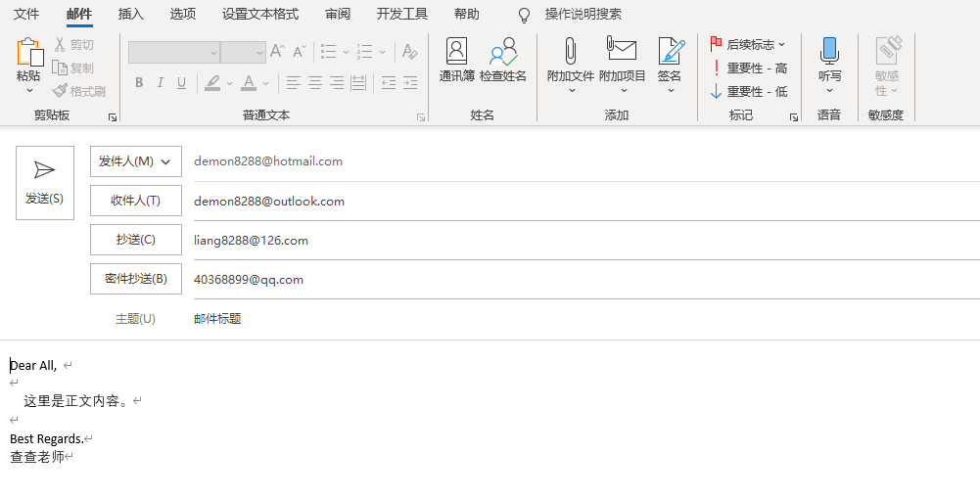Click the Cut (剪切) scissors icon
This screenshot has height=499, width=980.
[60, 44]
